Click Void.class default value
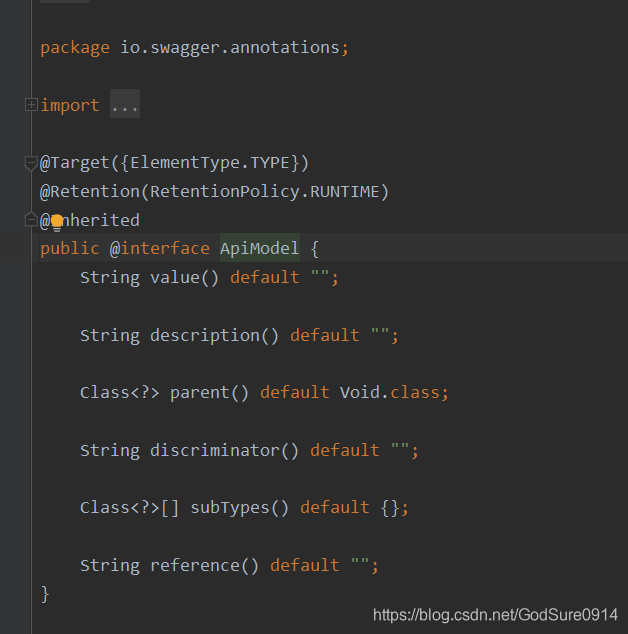Screen dimensions: 628x634 click(x=389, y=392)
